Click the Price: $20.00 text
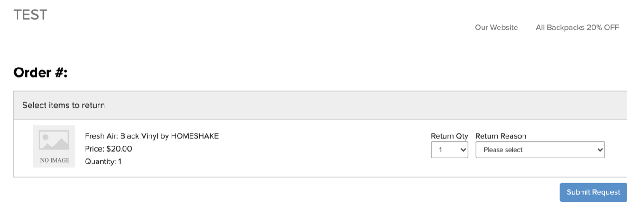This screenshot has height=214, width=644. (x=108, y=149)
